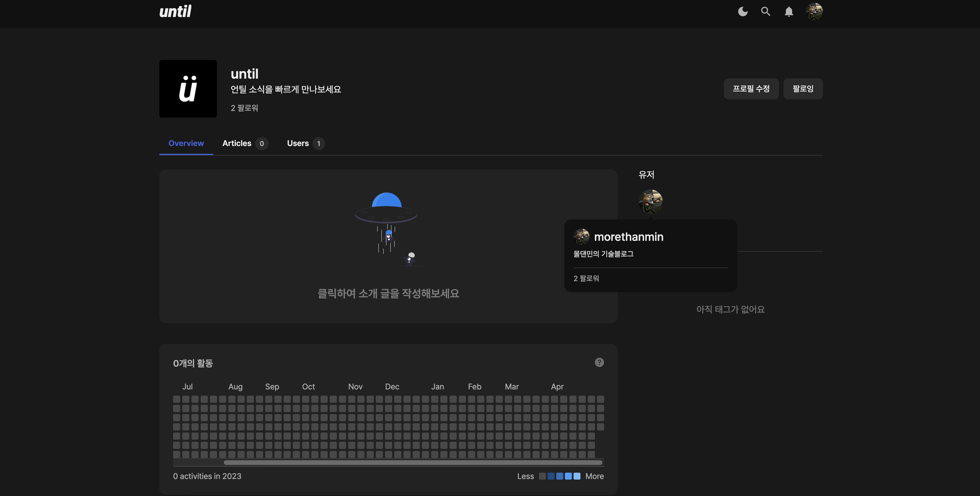980x496 pixels.
Task: Click the user avatar under 유저
Action: tap(650, 201)
